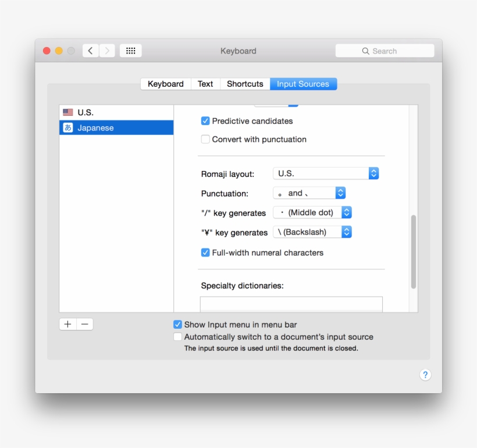Image resolution: width=477 pixels, height=448 pixels.
Task: Remove selected input source with minus button
Action: pyautogui.click(x=85, y=324)
